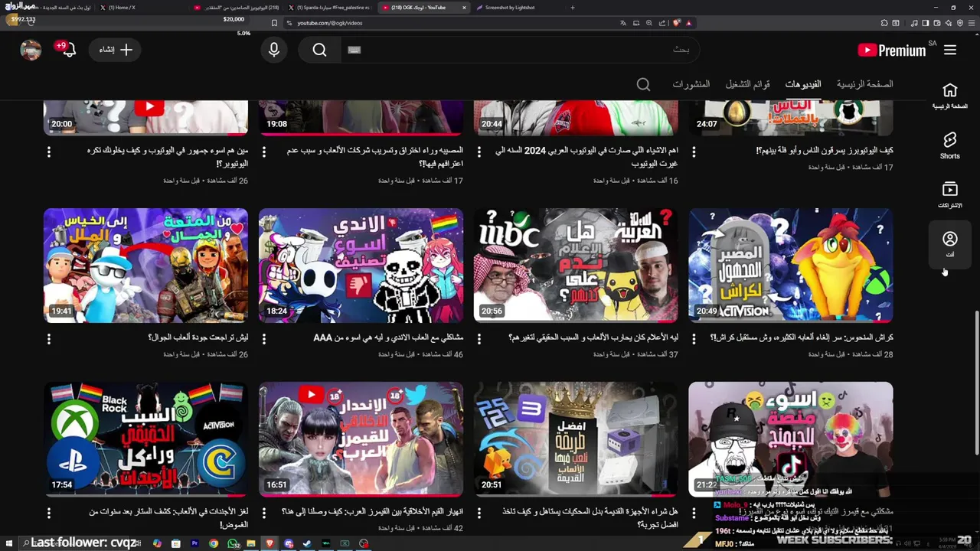The height and width of the screenshot is (551, 980).
Task: Open the Black Rock 17:54 thumbnail
Action: (x=145, y=439)
